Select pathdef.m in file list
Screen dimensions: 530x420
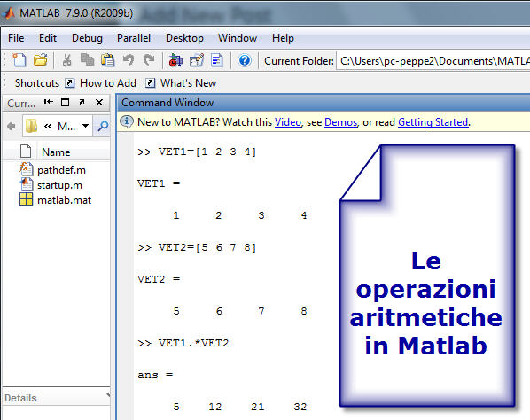coord(61,170)
